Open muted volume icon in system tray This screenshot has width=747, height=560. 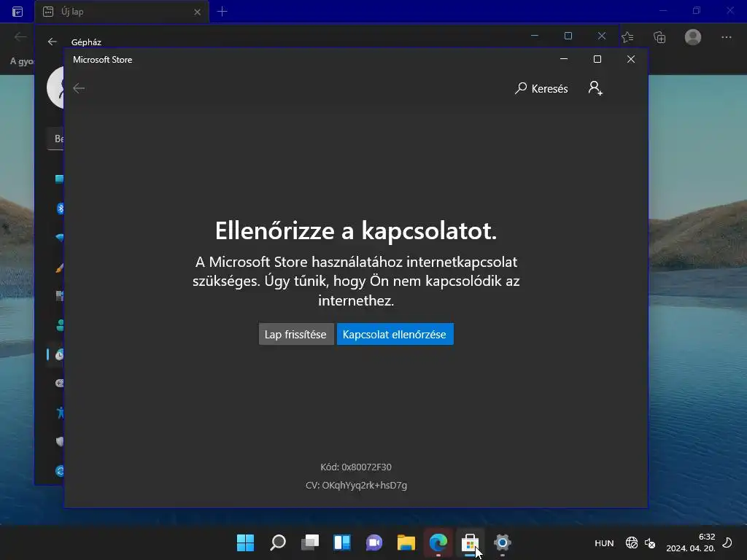[x=650, y=542]
